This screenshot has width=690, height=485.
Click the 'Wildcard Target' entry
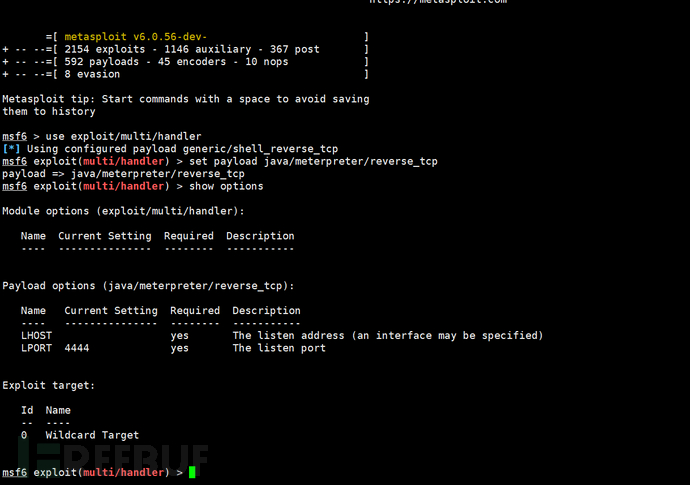point(92,435)
